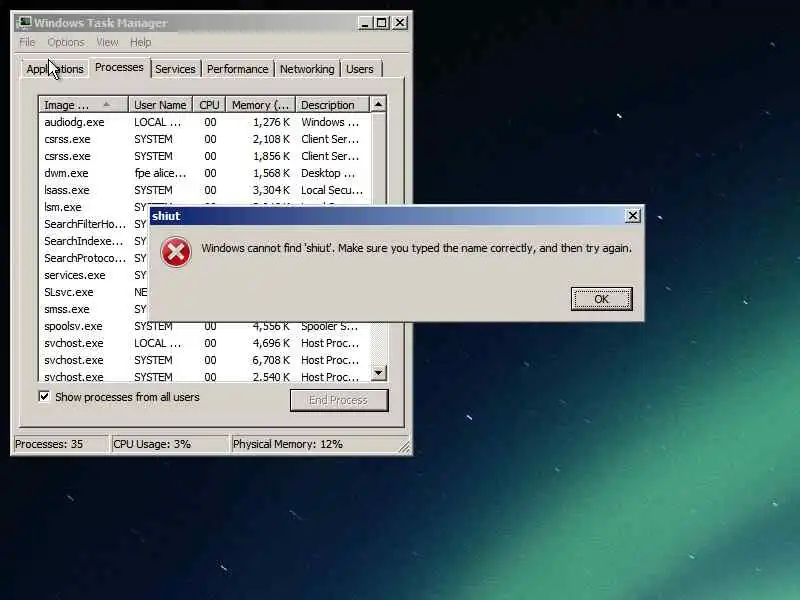Click the fpe alice user name cell
The height and width of the screenshot is (600, 800).
160,173
